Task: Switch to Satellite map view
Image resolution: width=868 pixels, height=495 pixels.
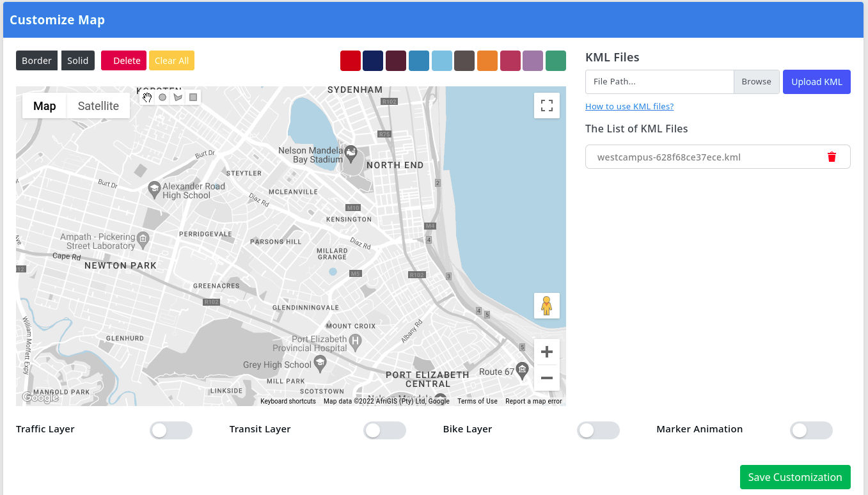Action: (x=98, y=106)
